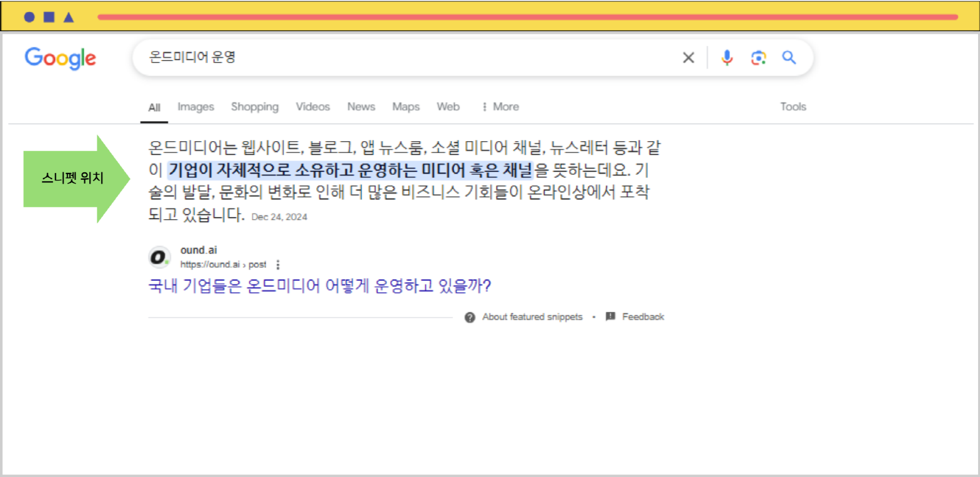Viewport: 980px width, 477px height.
Task: Click the ound.ai site name
Action: coord(199,250)
